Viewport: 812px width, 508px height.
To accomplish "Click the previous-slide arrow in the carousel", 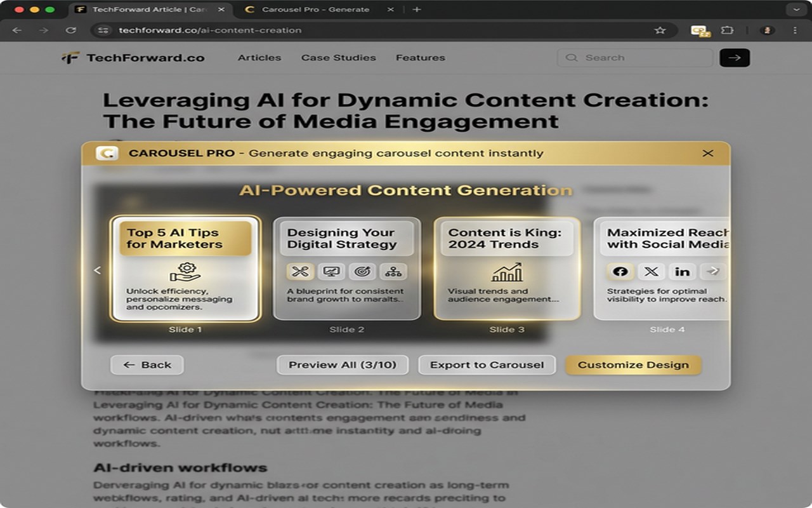I will pos(97,271).
